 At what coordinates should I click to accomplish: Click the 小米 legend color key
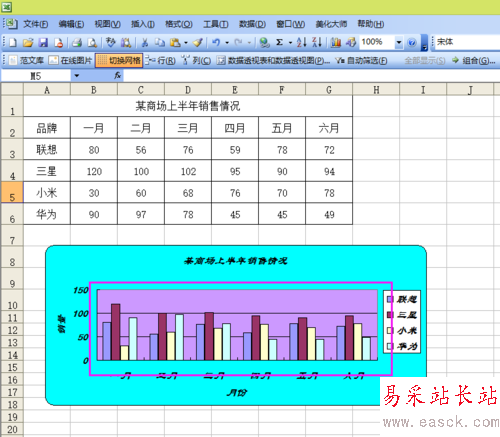(390, 330)
